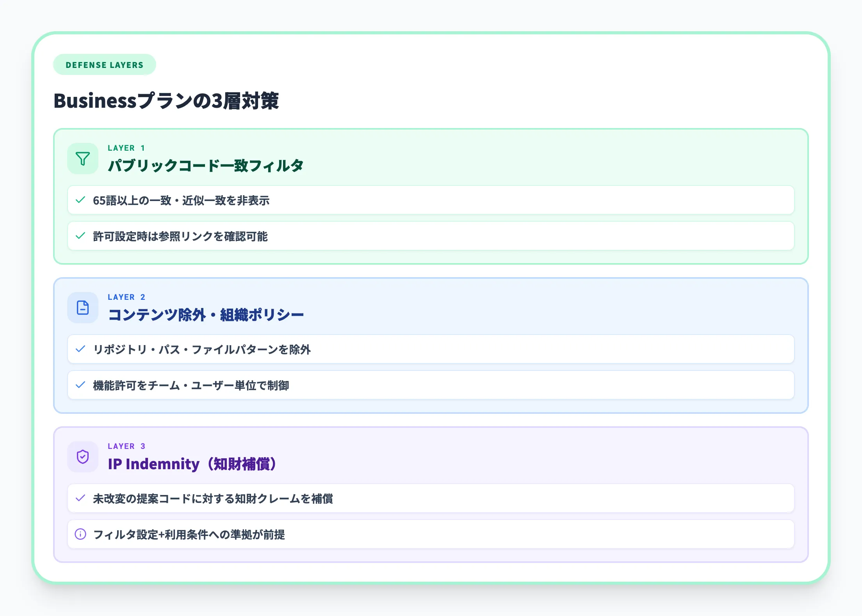862x616 pixels.
Task: Click the Businessプランの3層対策 heading
Action: point(166,101)
